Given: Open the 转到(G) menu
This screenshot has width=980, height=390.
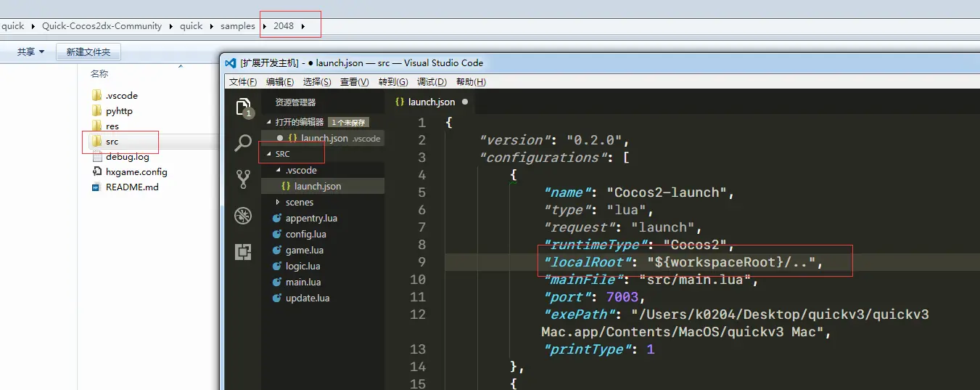Looking at the screenshot, I should (x=393, y=82).
